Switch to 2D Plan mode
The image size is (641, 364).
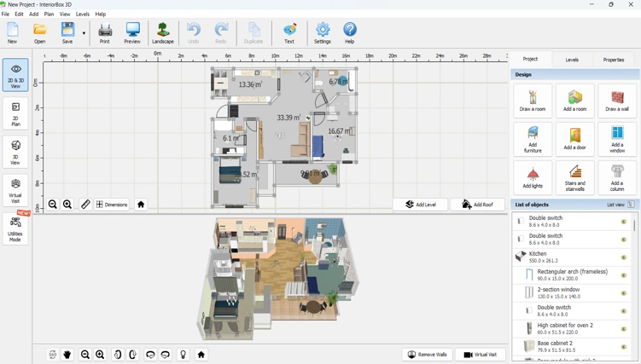coord(15,113)
